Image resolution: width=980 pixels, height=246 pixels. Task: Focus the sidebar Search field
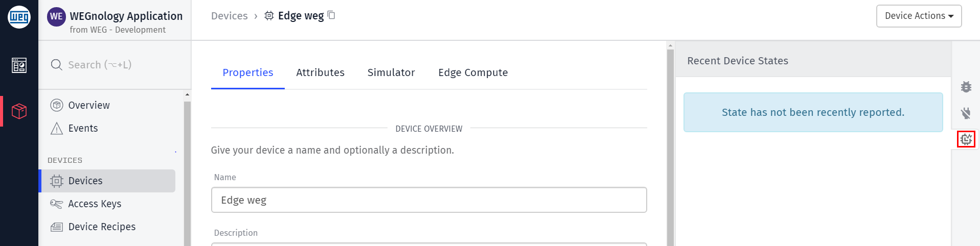[x=115, y=65]
